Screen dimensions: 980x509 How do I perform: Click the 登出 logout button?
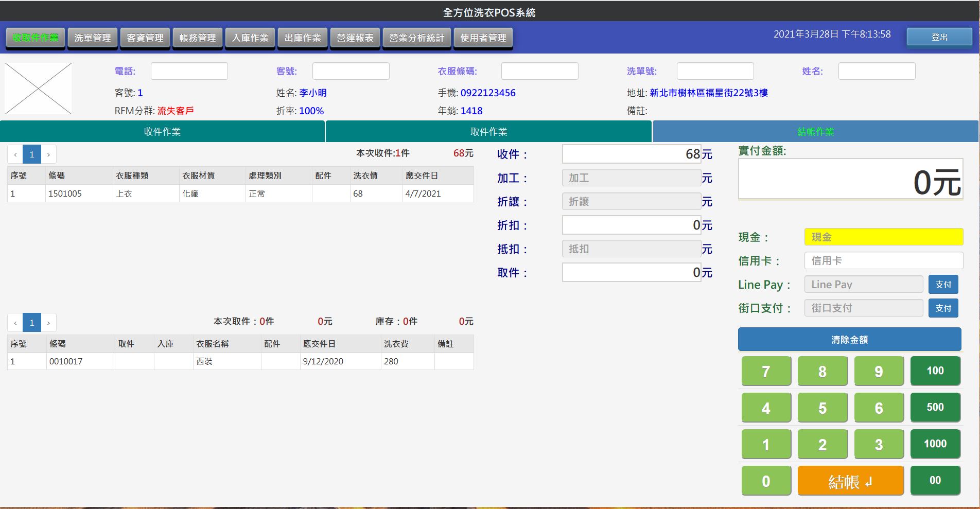[x=939, y=37]
